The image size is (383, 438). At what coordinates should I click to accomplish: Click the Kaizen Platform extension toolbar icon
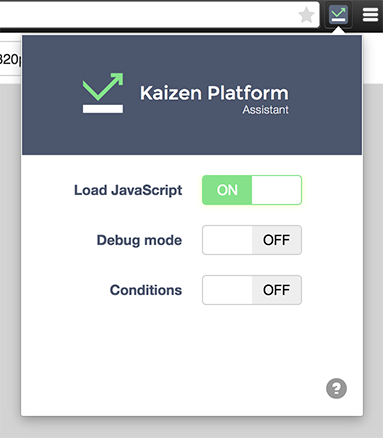click(x=338, y=15)
